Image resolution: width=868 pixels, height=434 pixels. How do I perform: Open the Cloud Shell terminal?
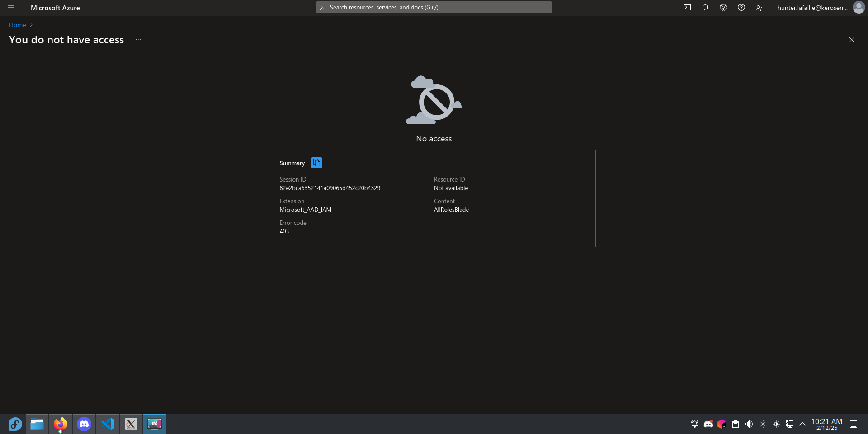(687, 7)
